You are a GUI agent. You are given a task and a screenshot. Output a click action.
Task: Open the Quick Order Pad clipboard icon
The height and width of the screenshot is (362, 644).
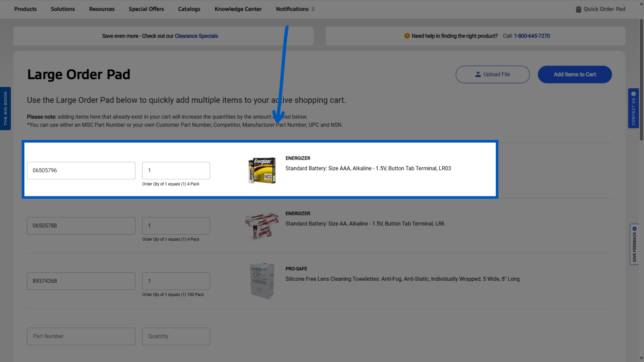(579, 9)
